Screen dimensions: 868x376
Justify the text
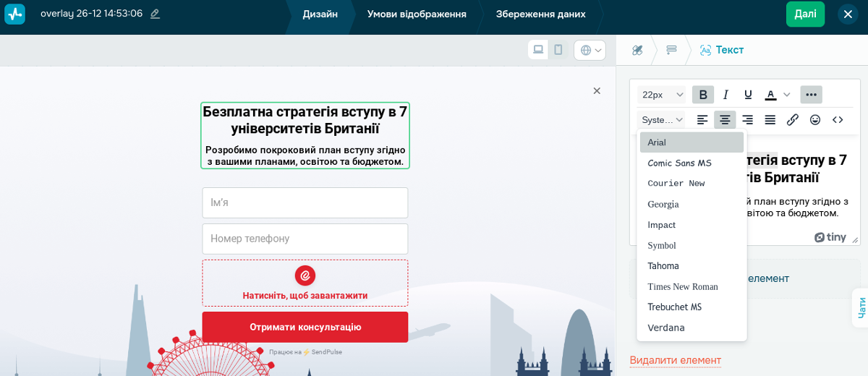click(770, 120)
